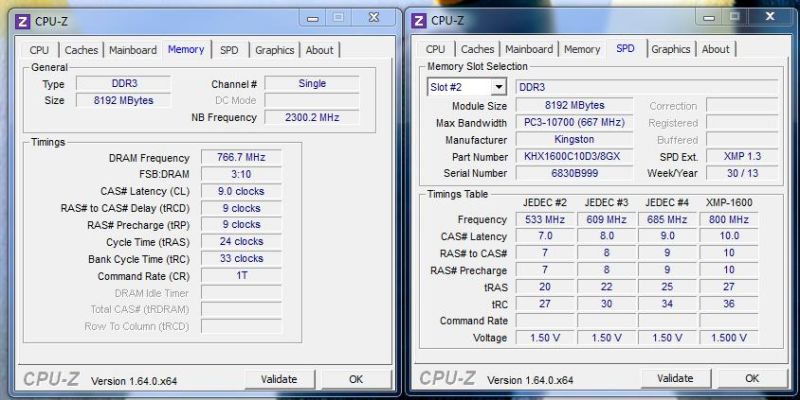Switch to Caches tab in left window
Viewport: 800px width, 400px height.
[81, 50]
